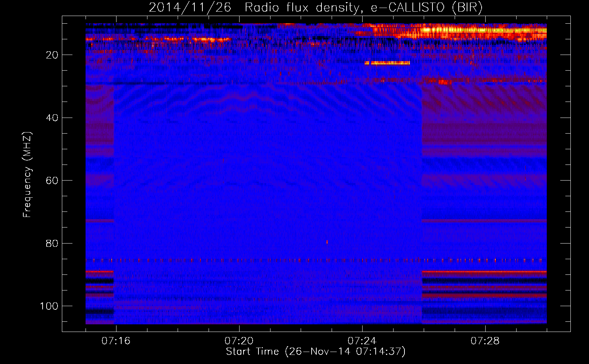The height and width of the screenshot is (364, 589).
Task: Click the 07:24 time tick label
Action: click(362, 341)
